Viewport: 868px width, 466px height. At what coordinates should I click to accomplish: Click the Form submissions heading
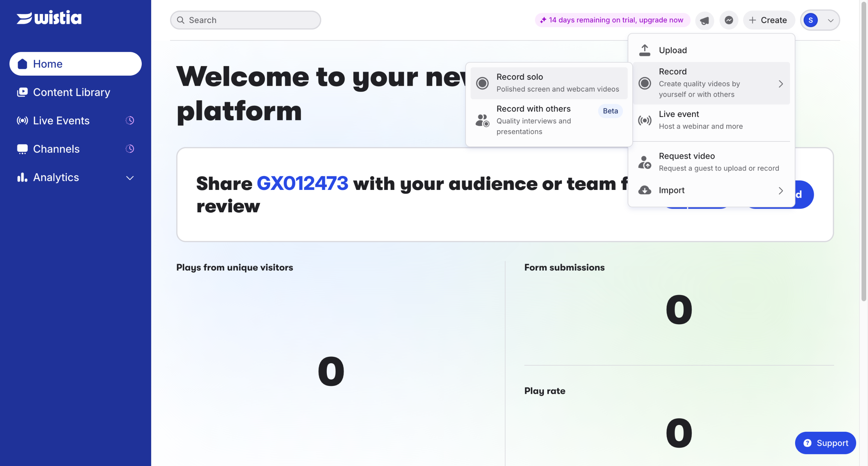click(564, 268)
